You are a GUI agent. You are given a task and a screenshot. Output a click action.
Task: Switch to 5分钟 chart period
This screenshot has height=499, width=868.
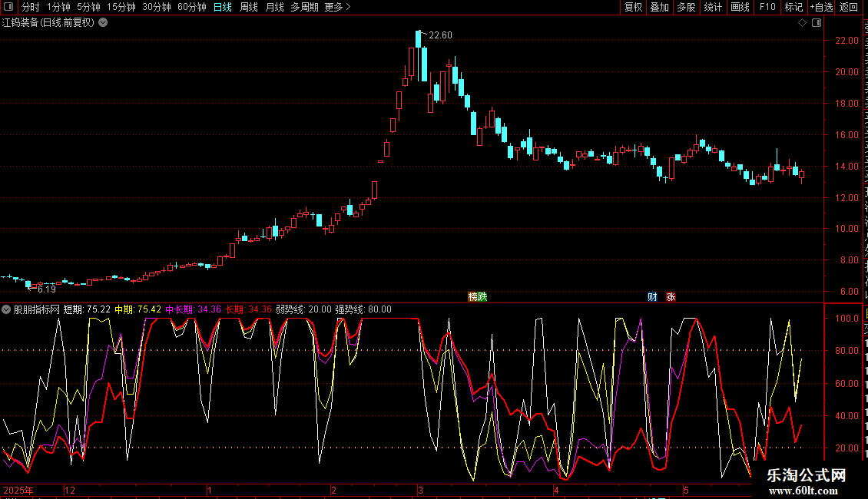click(x=88, y=7)
